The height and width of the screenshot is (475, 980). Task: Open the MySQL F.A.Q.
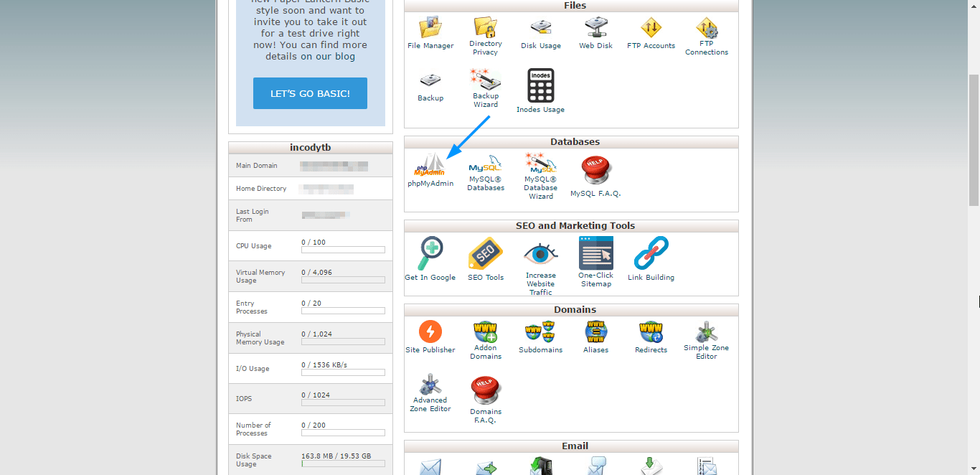tap(595, 171)
